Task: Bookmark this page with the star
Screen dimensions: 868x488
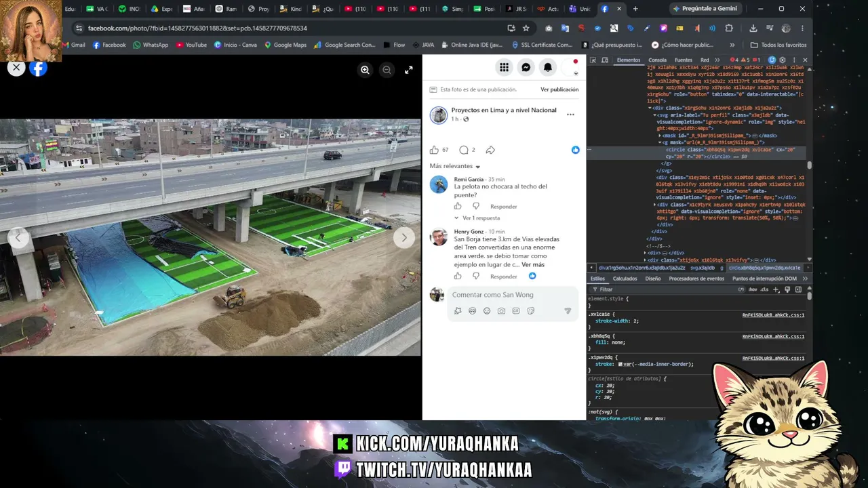Action: tap(526, 28)
